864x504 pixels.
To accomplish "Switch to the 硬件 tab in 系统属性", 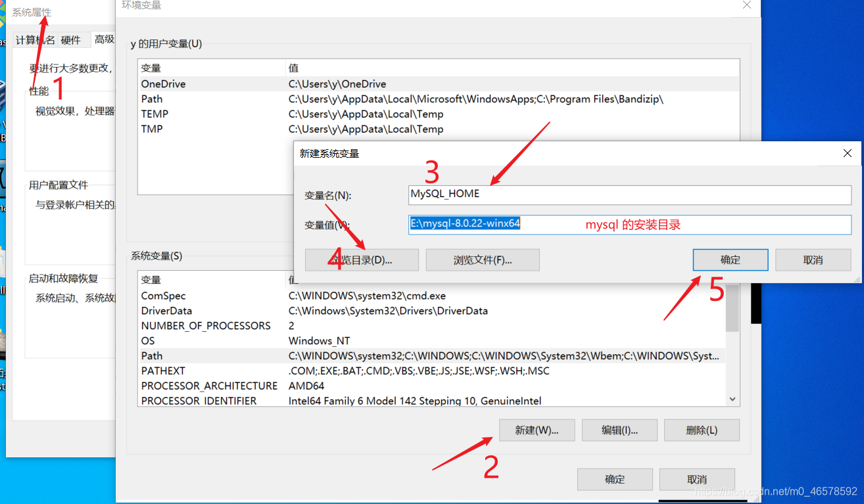I will (x=71, y=40).
